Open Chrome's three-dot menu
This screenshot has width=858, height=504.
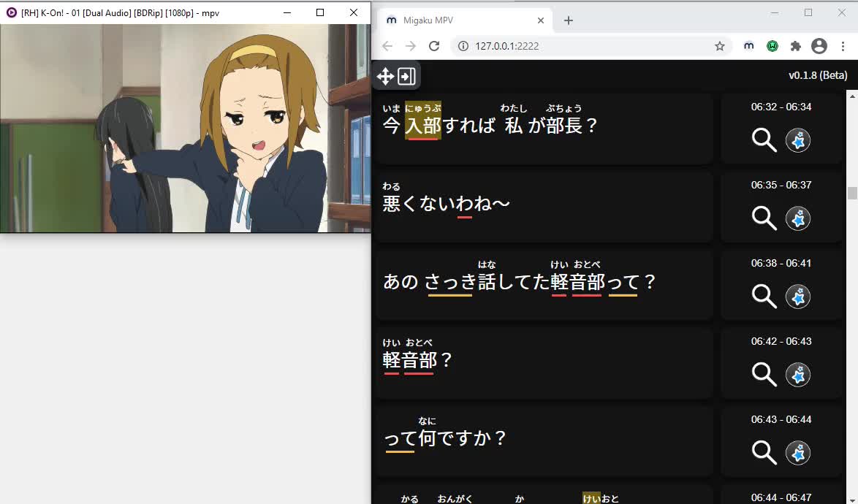[843, 46]
